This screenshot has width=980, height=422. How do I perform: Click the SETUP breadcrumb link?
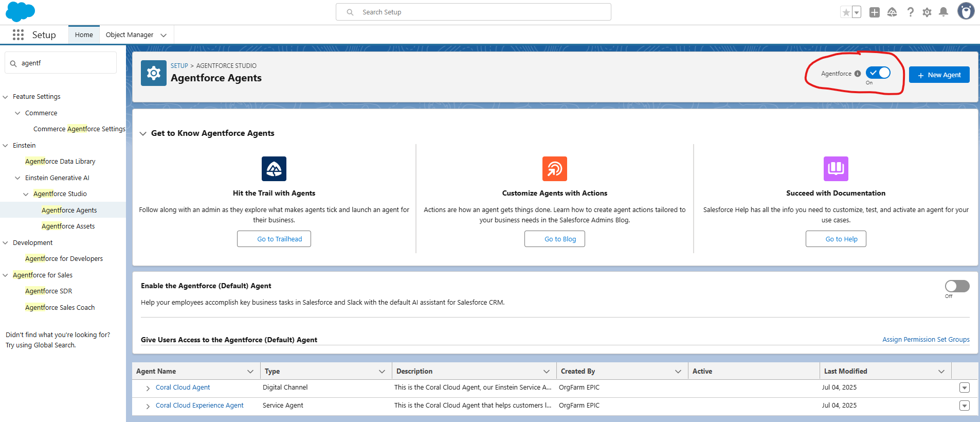[179, 66]
